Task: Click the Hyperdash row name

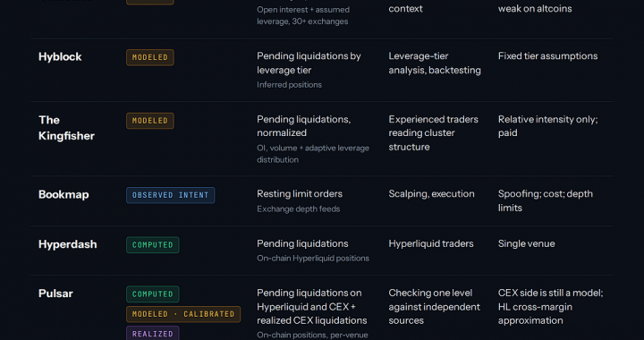Action: 68,244
